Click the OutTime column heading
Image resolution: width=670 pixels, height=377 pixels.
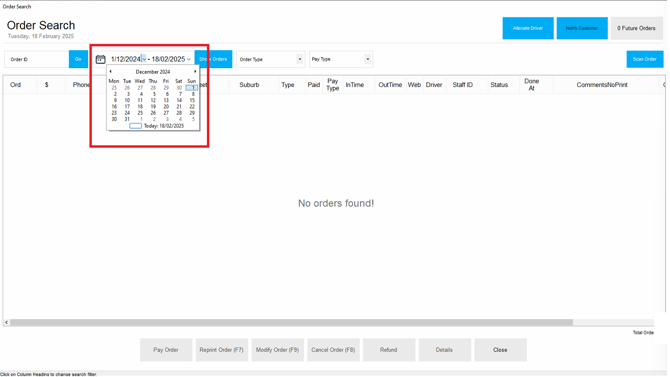[390, 85]
